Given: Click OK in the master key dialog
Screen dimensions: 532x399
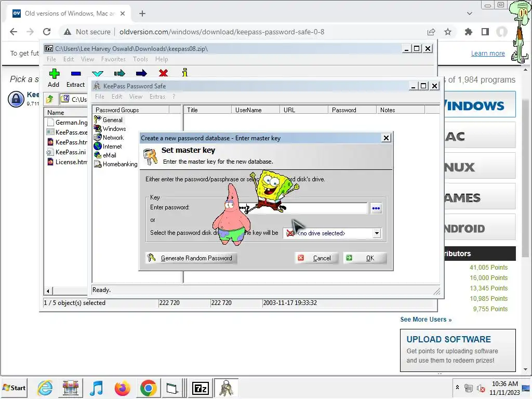Looking at the screenshot, I should [x=365, y=258].
